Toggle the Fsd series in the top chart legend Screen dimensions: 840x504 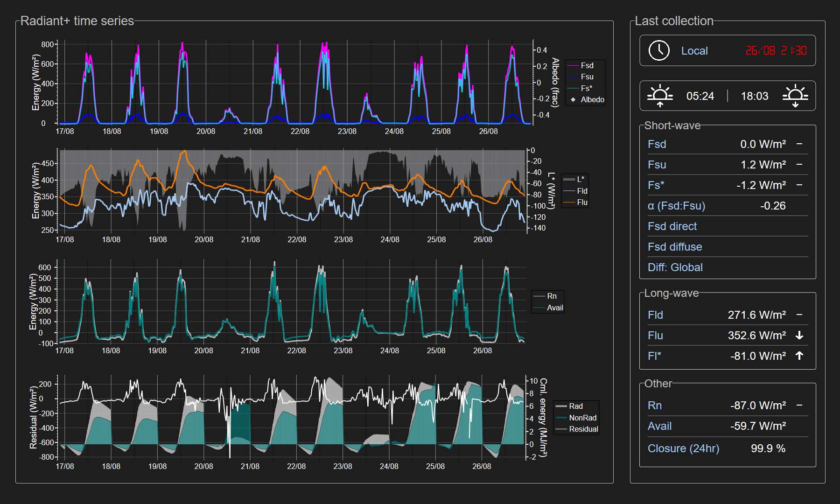pos(587,66)
